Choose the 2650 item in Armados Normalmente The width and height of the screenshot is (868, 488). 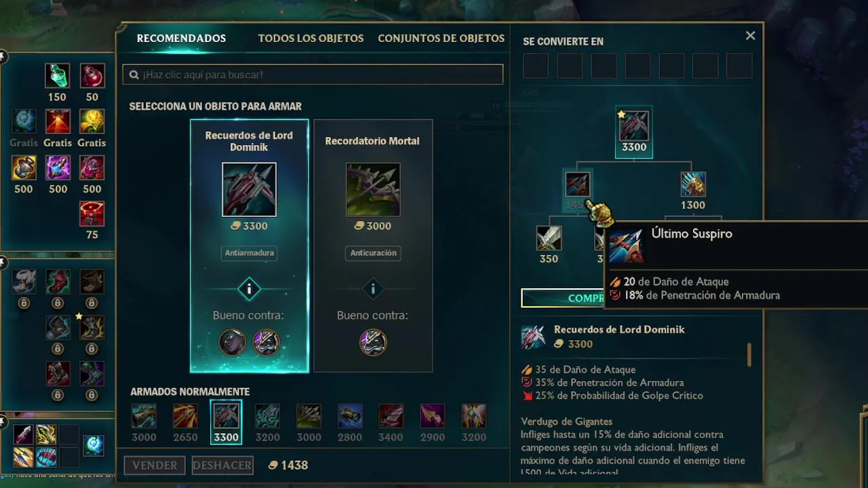185,415
